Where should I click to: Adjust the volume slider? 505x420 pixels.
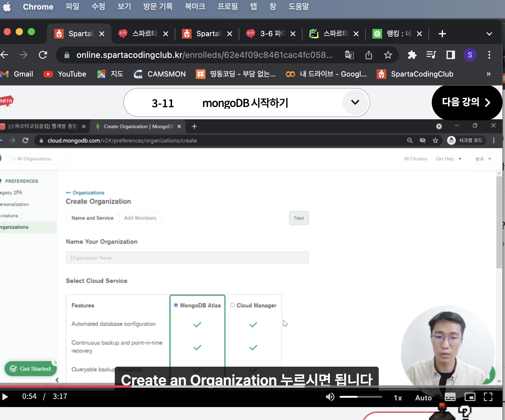[x=361, y=397]
